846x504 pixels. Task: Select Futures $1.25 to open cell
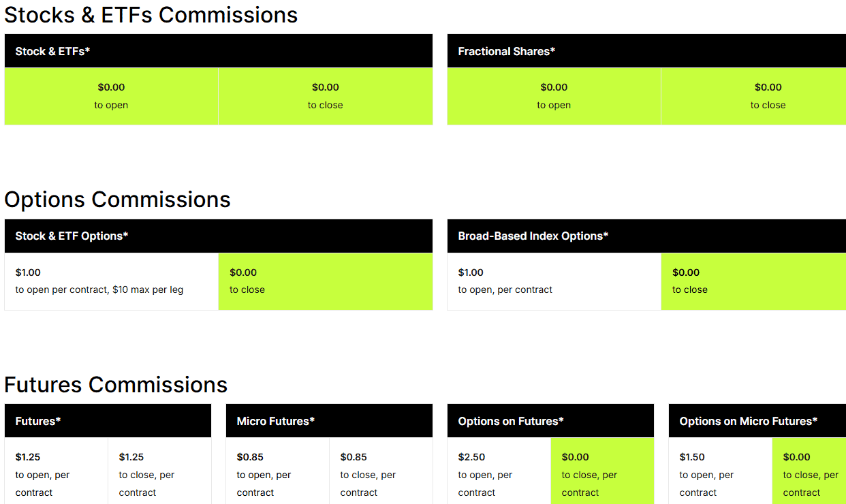pos(56,474)
